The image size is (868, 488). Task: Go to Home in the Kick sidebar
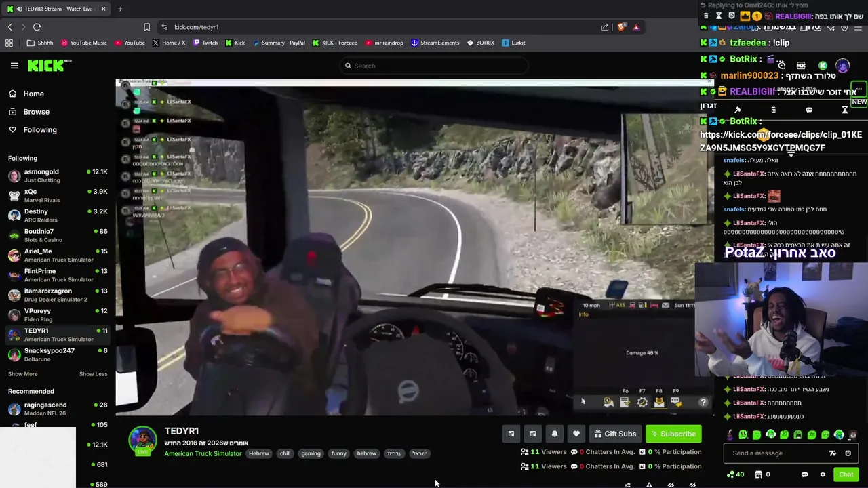point(26,94)
